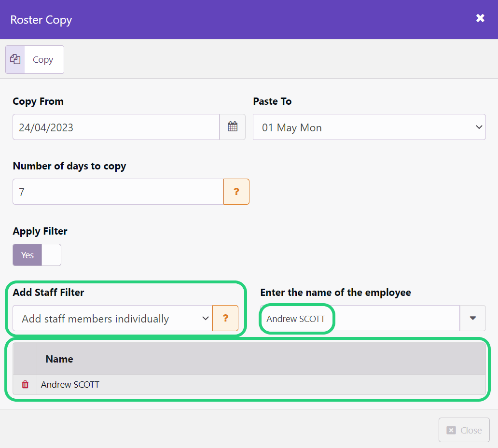Click the Add Staff Filter label
The width and height of the screenshot is (498, 448).
[48, 293]
